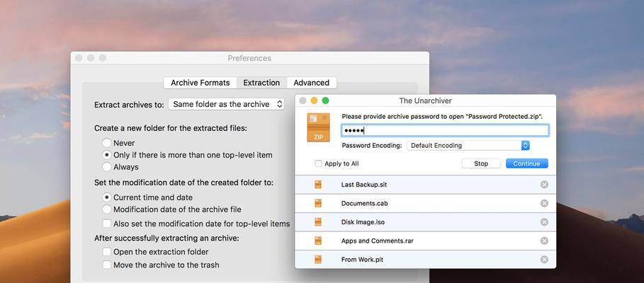Focus the archive password field
Screen dimensions: 644x283
(x=445, y=131)
